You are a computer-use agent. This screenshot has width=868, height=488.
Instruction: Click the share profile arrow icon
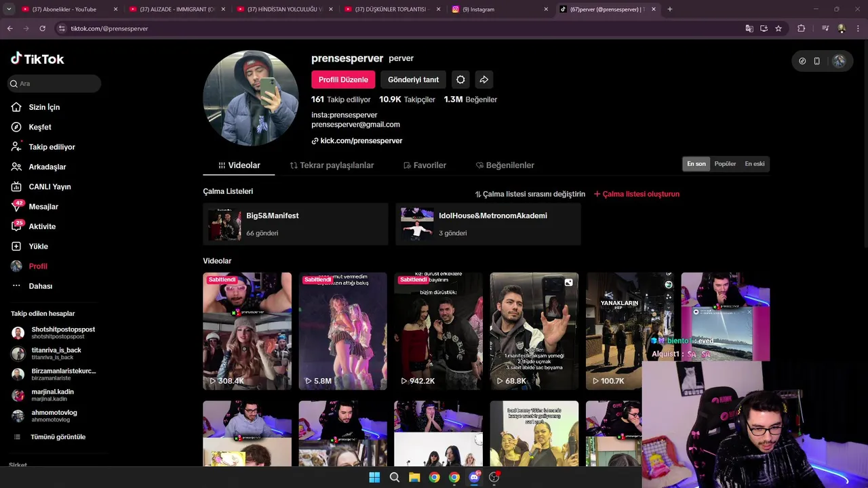coord(484,79)
